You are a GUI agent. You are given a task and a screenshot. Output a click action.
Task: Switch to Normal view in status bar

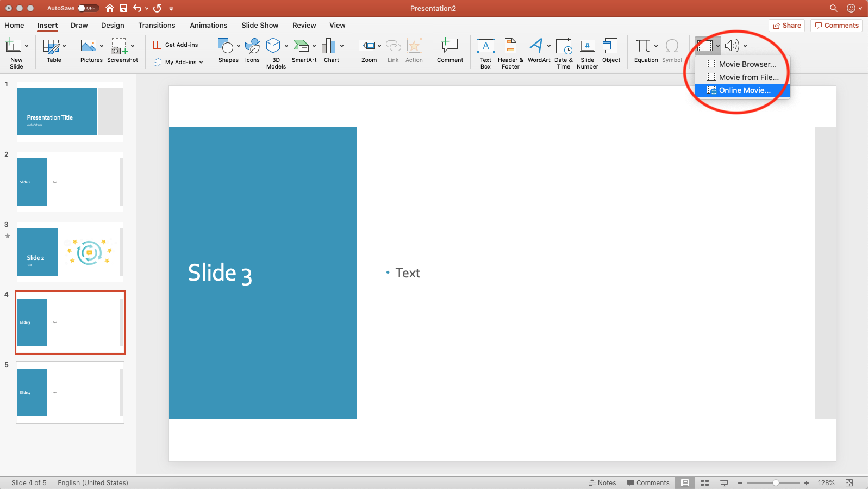(685, 482)
